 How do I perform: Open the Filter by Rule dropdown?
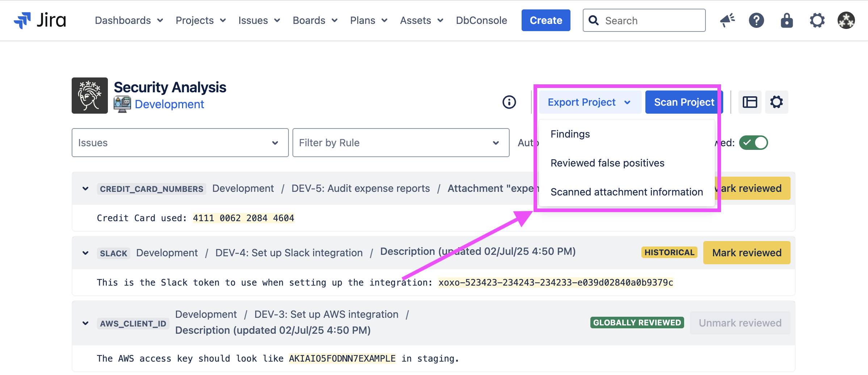(400, 143)
